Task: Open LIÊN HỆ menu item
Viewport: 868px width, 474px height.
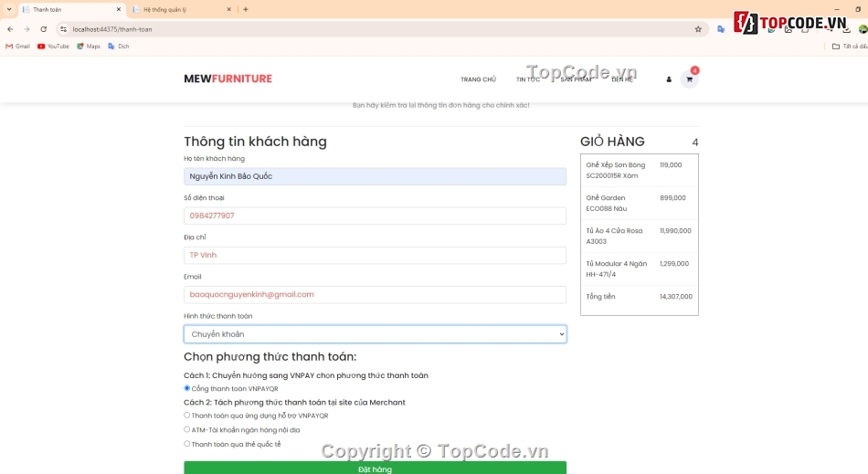Action: point(622,79)
